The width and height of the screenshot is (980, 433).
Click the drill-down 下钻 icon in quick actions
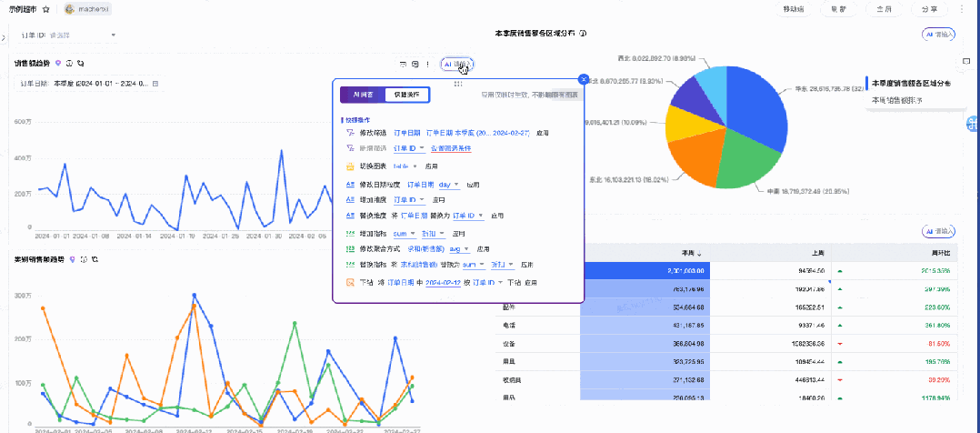point(351,282)
